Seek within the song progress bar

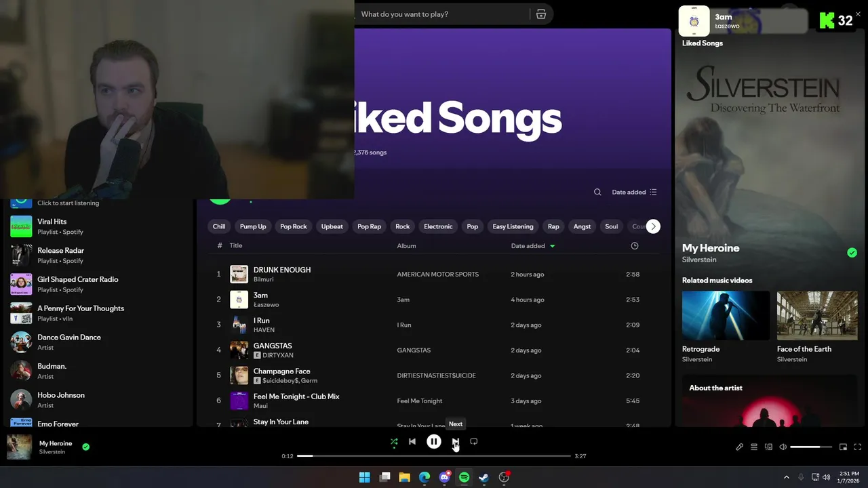[434, 456]
